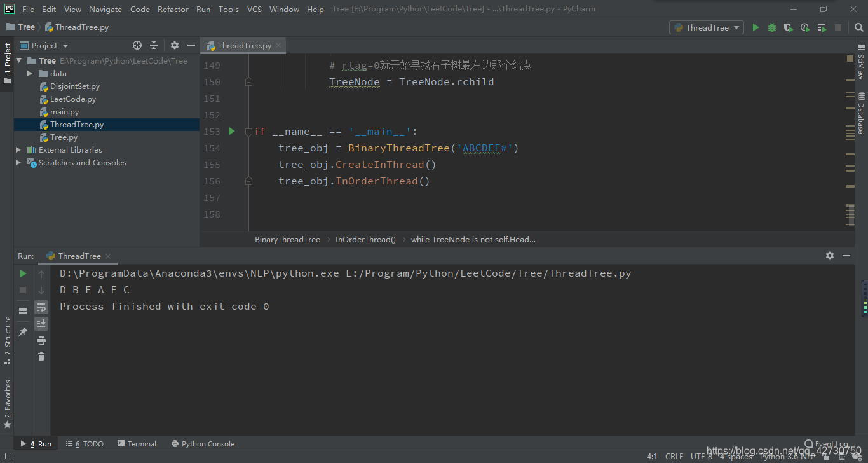The width and height of the screenshot is (868, 463).
Task: Open the 4: Run tool window tab
Action: (x=36, y=444)
